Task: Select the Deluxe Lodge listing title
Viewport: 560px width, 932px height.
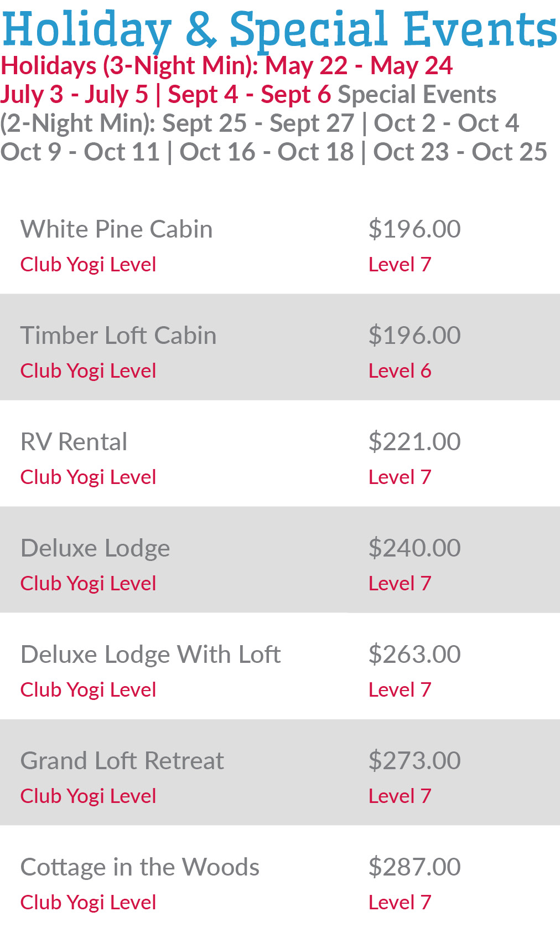Action: click(95, 548)
